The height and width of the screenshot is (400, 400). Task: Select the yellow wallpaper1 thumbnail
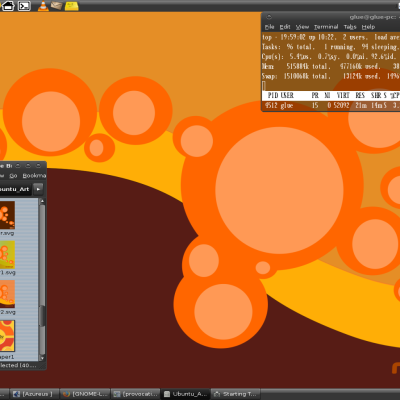pyautogui.click(x=7, y=336)
